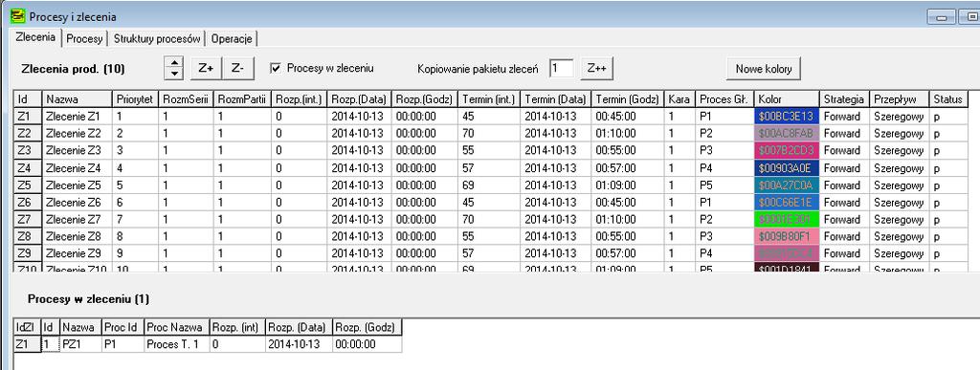Click the IdZl column header
Viewport: 980px width, 370px height.
(x=28, y=327)
